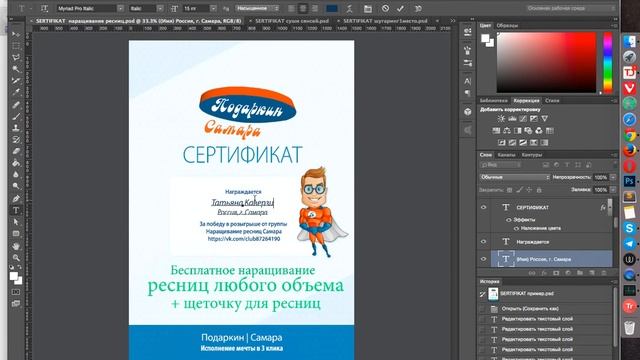Select the Horizontal Type tool in toolbox
Image resolution: width=640 pixels, height=360 pixels.
pos(16,211)
